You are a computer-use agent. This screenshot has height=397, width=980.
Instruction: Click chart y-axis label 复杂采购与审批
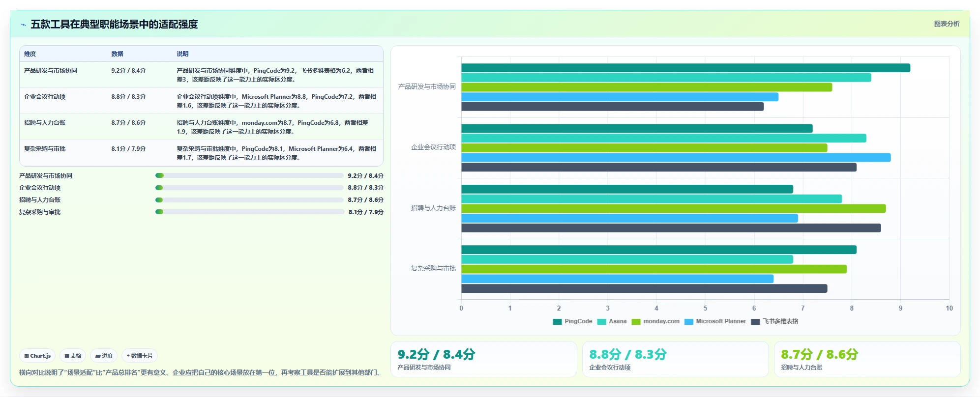(x=433, y=268)
